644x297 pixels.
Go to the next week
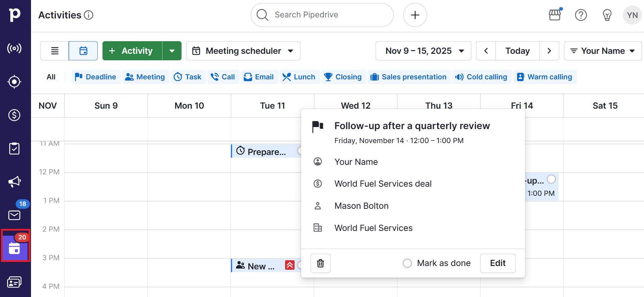point(549,51)
